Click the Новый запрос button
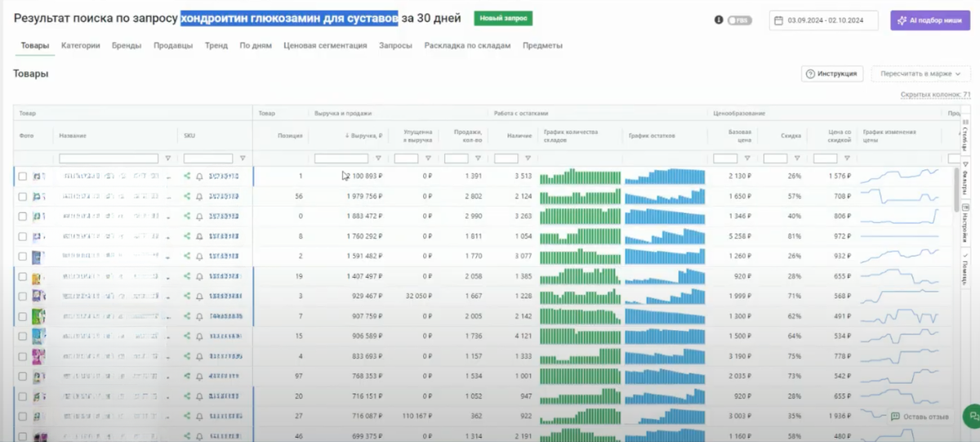The height and width of the screenshot is (442, 980). 503,18
